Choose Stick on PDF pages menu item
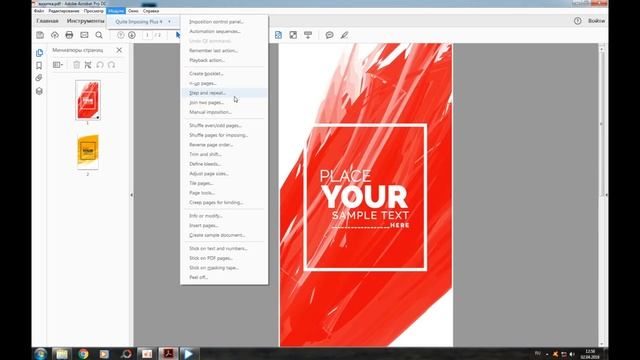 pyautogui.click(x=224, y=258)
